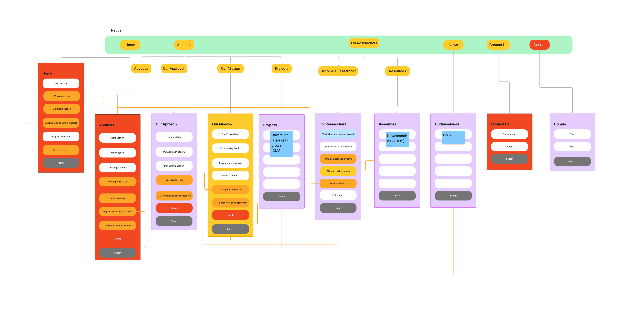Viewport: 644px width, 315px height.
Task: Click the blue CTA Invitation block in For Researchers
Action: pyautogui.click(x=338, y=134)
